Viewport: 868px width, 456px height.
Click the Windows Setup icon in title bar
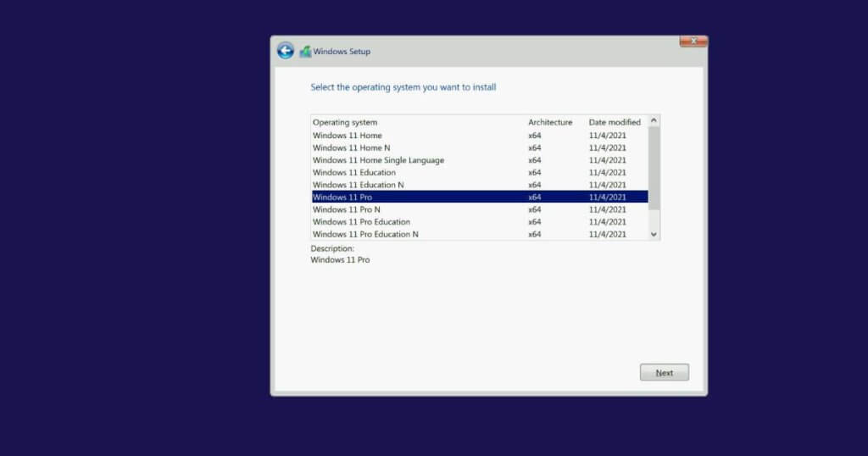coord(305,52)
